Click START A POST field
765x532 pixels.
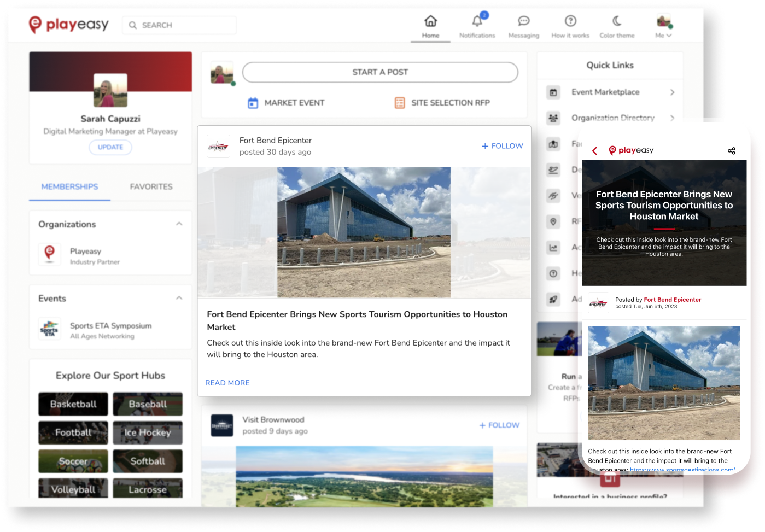[380, 72]
